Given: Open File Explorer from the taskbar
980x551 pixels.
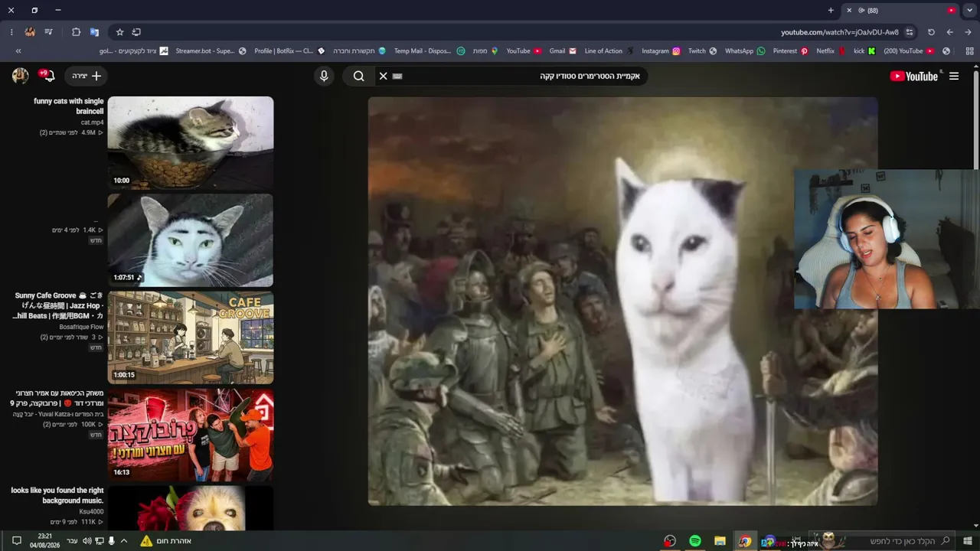Looking at the screenshot, I should (x=720, y=541).
